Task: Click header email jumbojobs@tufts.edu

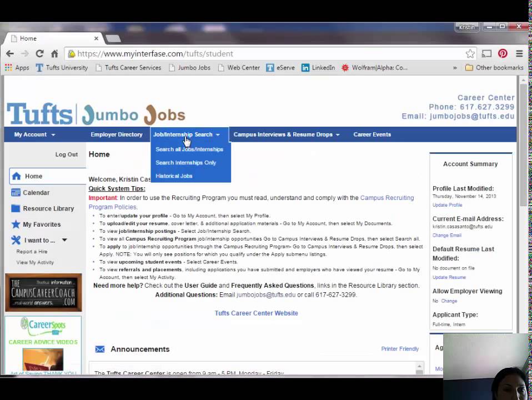Action: (472, 116)
